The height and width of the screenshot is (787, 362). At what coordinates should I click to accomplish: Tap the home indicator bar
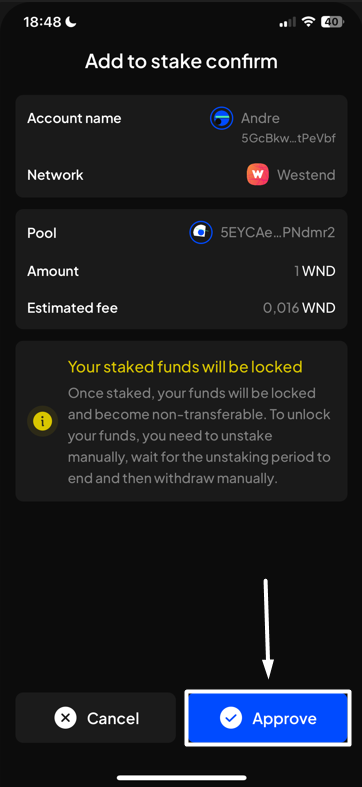181,778
